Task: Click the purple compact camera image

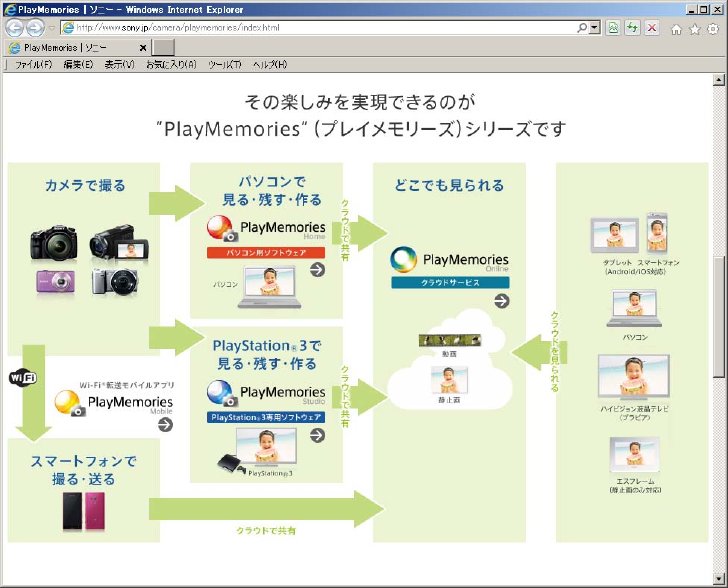Action: tap(55, 282)
